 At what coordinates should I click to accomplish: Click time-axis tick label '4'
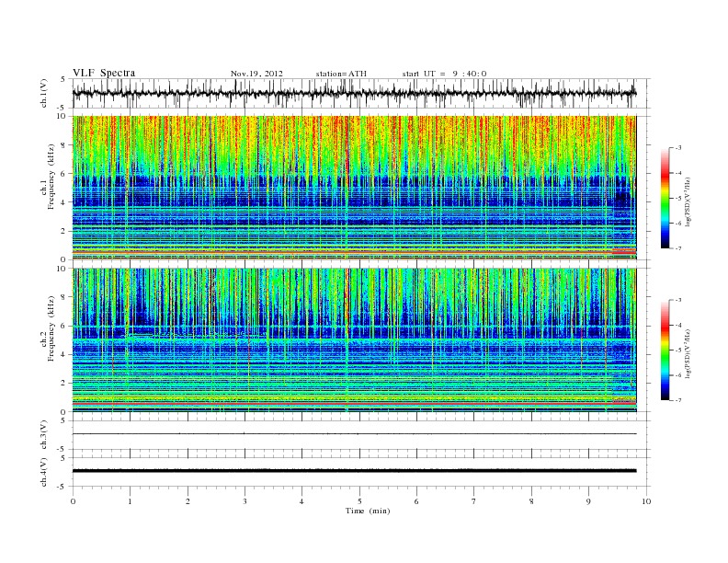pyautogui.click(x=302, y=501)
